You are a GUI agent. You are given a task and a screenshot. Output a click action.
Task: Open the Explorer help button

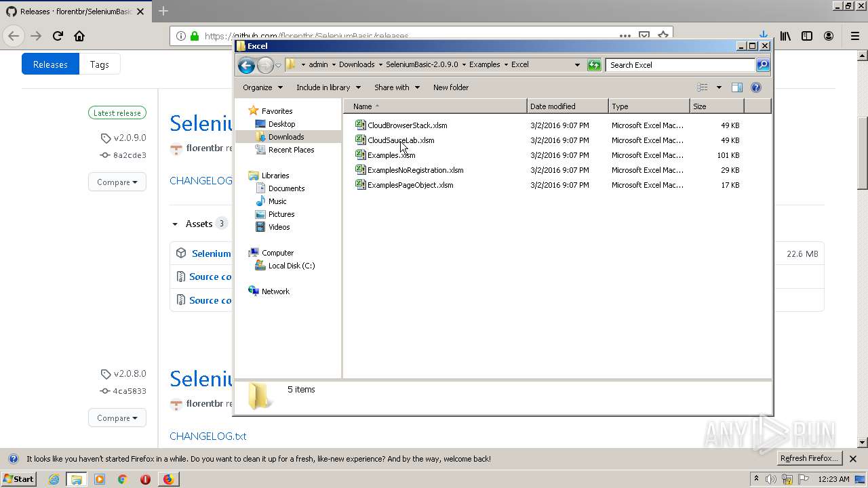tap(756, 87)
